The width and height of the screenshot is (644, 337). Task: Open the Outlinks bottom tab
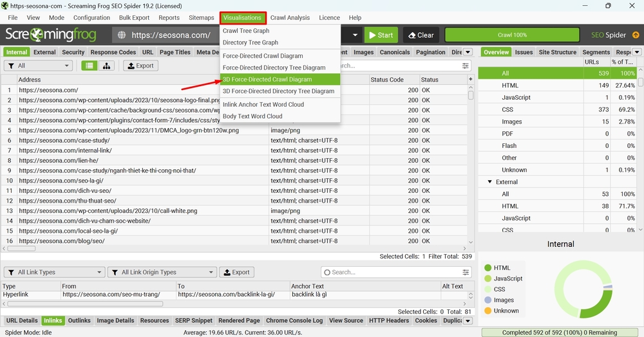coord(79,321)
